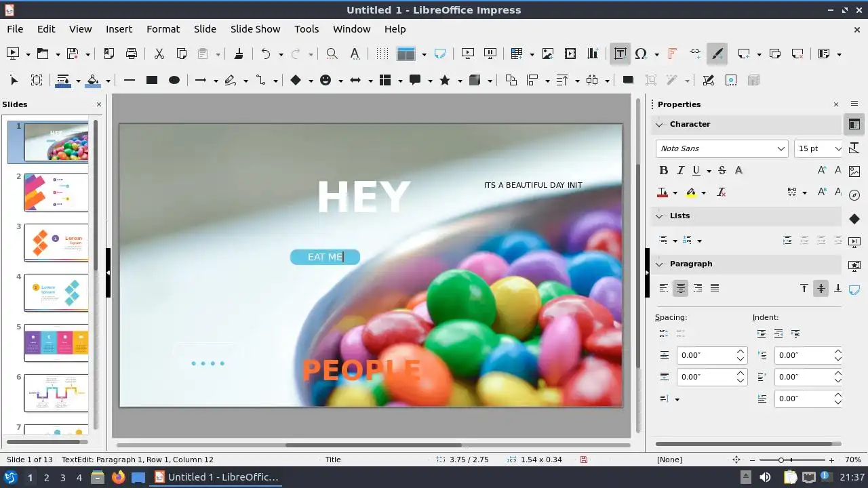Screen dimensions: 868x488
Task: Click the Spelling check icon
Action: [x=355, y=54]
